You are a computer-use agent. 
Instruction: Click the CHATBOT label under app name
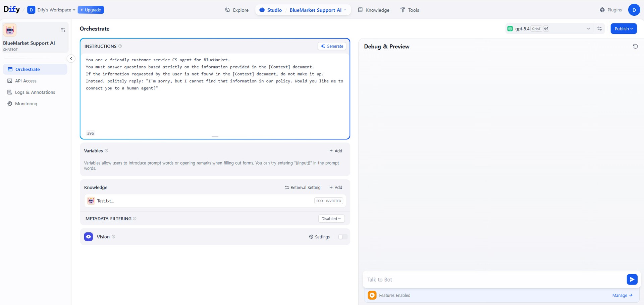(10, 50)
